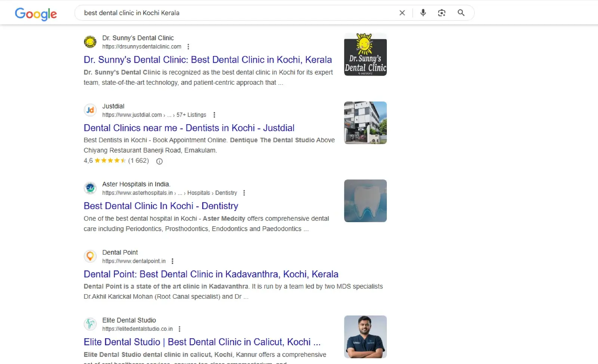Click Aster Hospitals in India site name

136,184
